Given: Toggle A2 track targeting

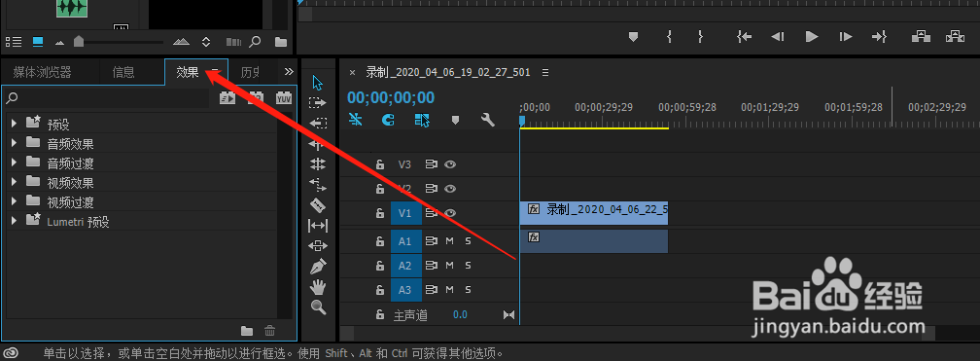Looking at the screenshot, I should click(x=405, y=266).
